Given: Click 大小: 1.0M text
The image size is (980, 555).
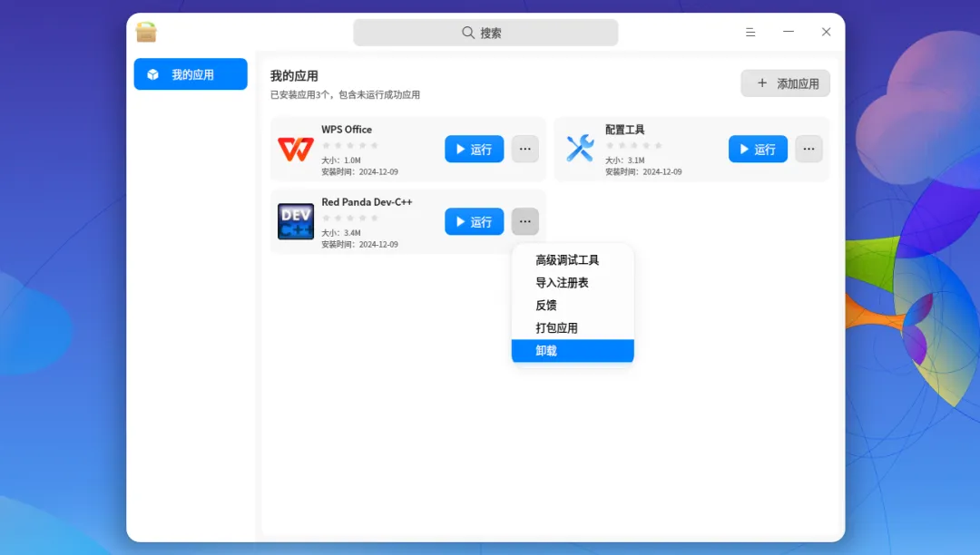Looking at the screenshot, I should [341, 161].
